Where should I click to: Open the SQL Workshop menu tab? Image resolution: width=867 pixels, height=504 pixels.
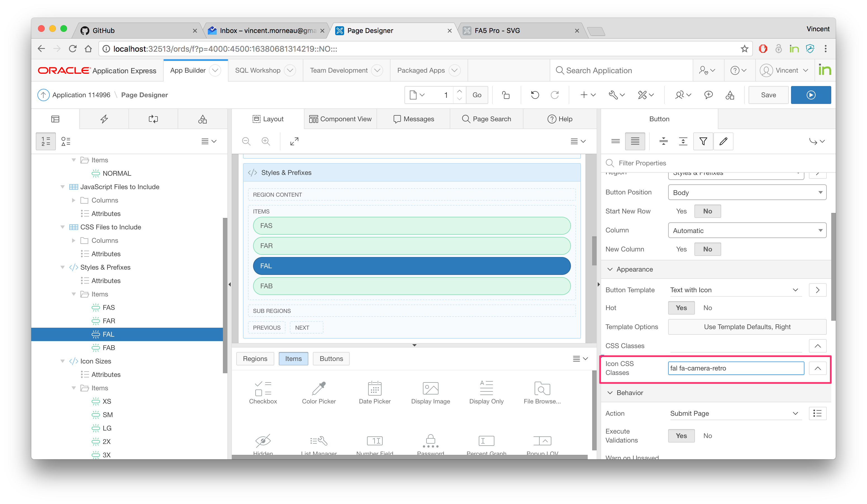tap(258, 70)
